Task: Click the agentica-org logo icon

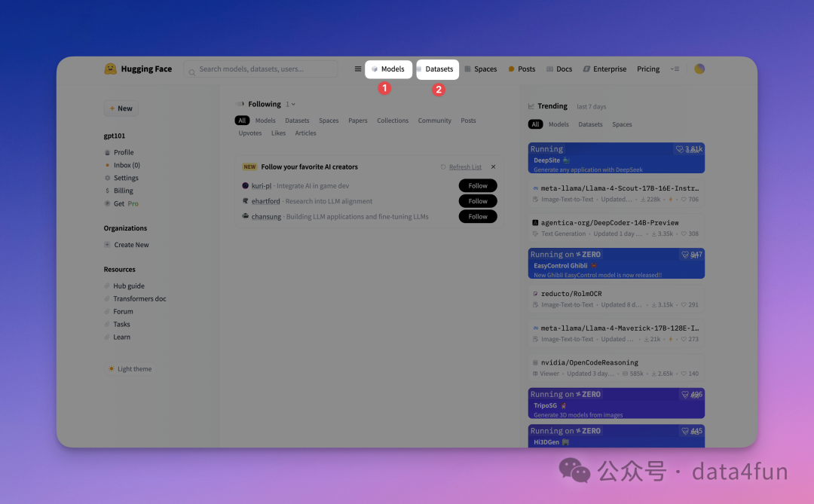Action: 535,223
